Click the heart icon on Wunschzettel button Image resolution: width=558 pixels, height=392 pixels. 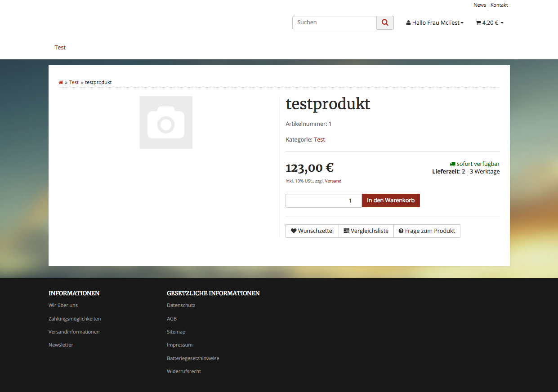point(294,231)
